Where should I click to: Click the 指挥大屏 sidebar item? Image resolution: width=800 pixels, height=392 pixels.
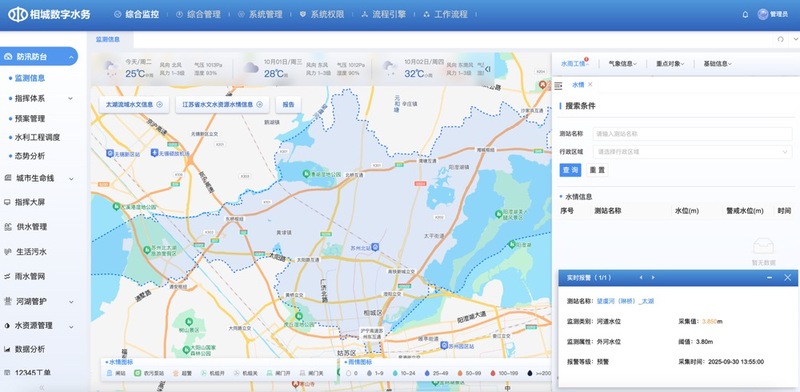pyautogui.click(x=31, y=202)
